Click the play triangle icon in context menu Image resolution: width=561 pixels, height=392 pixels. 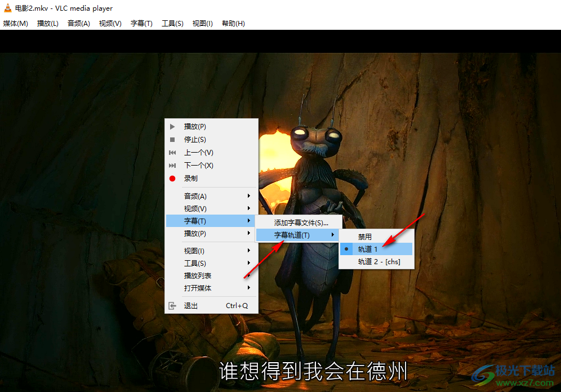click(172, 127)
